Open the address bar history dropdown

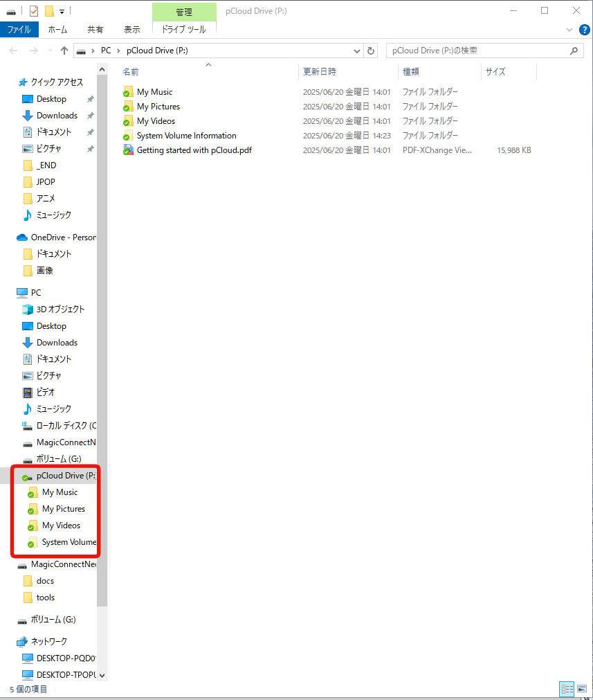(357, 51)
